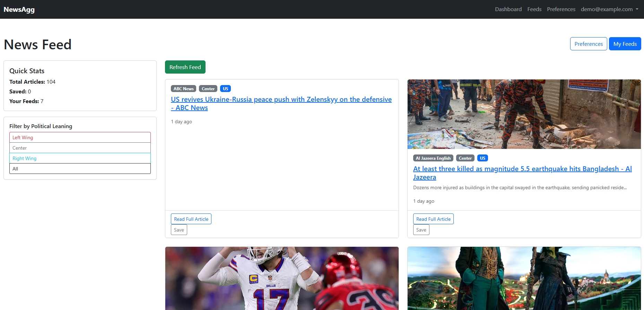Open the demo@example.com account dropdown
Screen dimensions: 644x310
point(609,9)
